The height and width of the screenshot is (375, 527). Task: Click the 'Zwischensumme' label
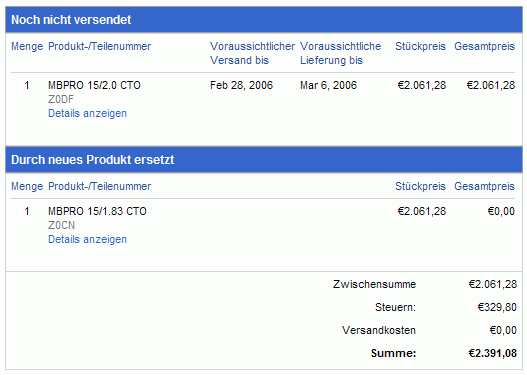click(x=374, y=284)
